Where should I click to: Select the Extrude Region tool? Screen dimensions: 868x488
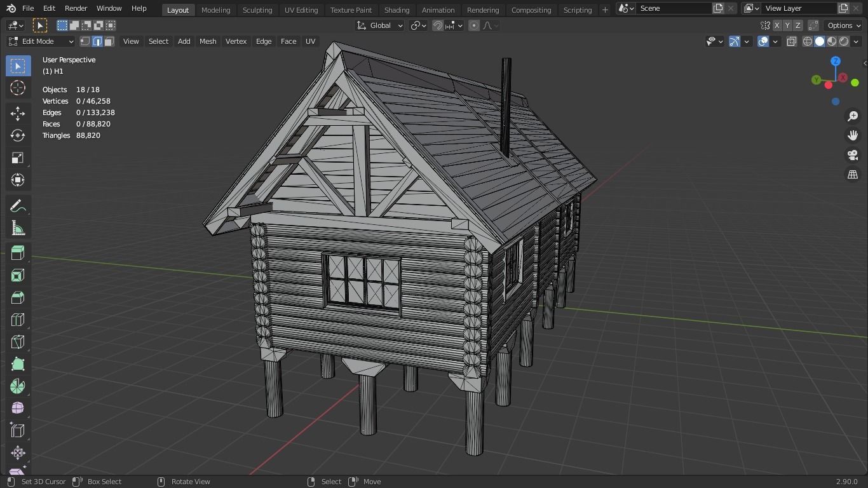tap(18, 253)
